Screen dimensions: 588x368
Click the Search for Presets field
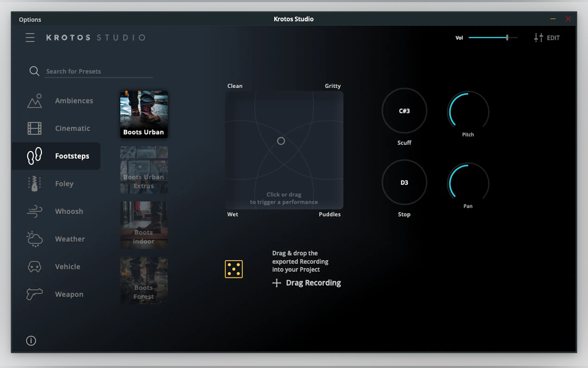98,71
